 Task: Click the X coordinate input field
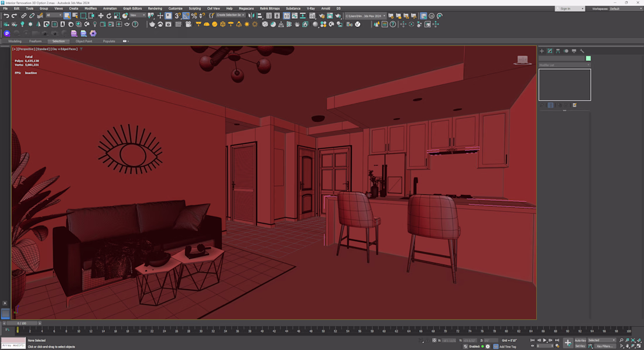pyautogui.click(x=448, y=340)
